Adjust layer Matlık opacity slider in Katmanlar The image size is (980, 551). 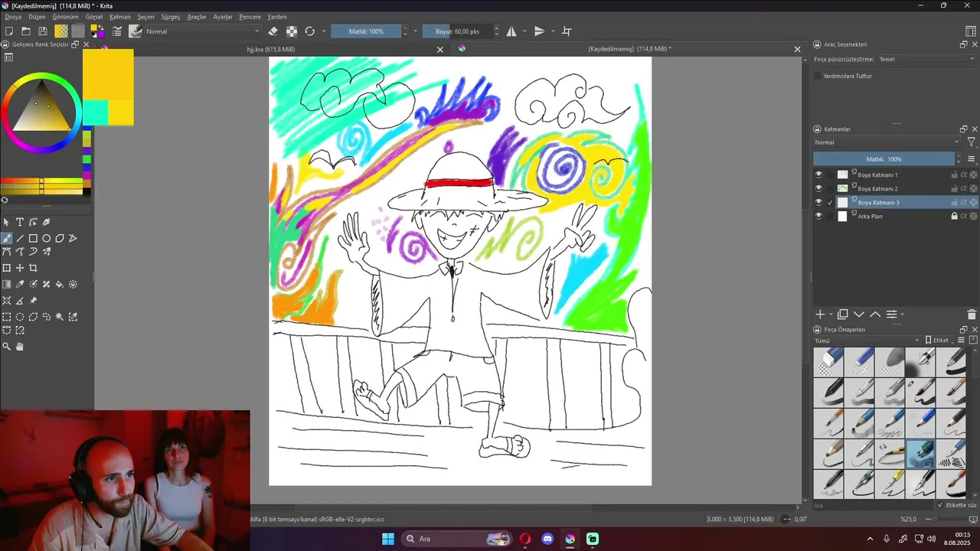pyautogui.click(x=884, y=159)
